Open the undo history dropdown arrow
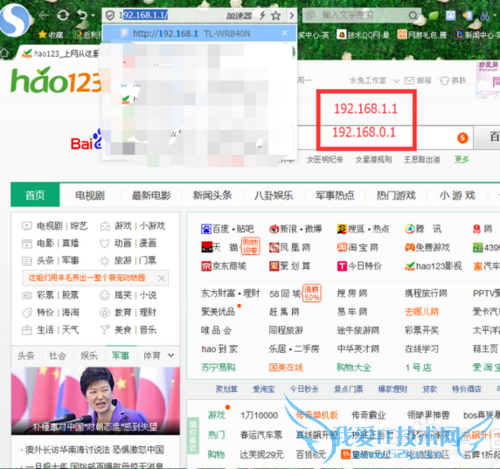The width and height of the screenshot is (500, 469). (x=93, y=15)
